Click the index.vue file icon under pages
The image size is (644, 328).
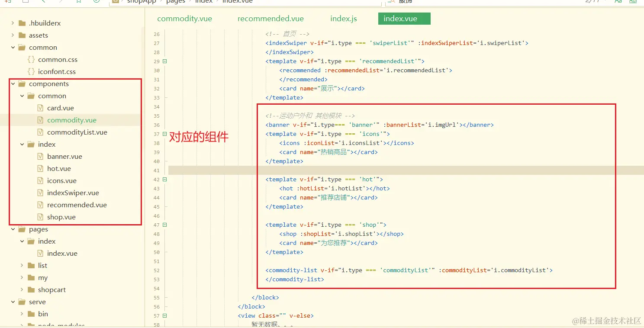click(40, 254)
